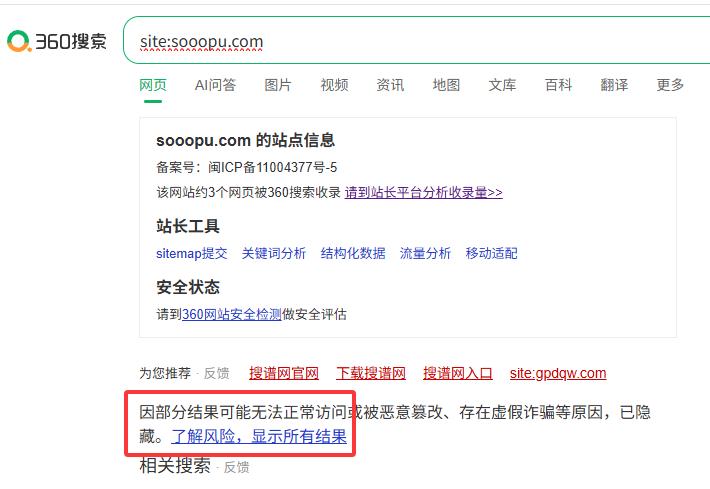Open the 翻译 tab
Image resolution: width=710 pixels, height=489 pixels.
click(614, 85)
